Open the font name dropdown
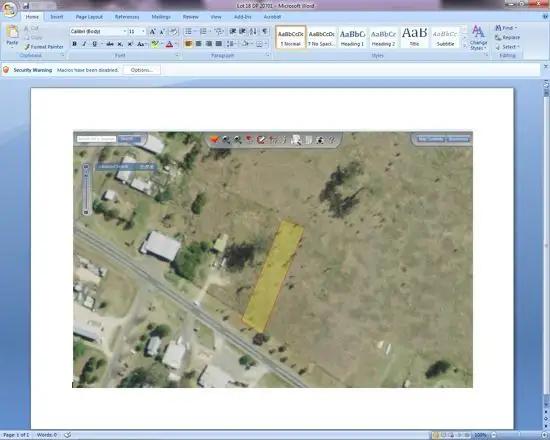 tap(125, 32)
